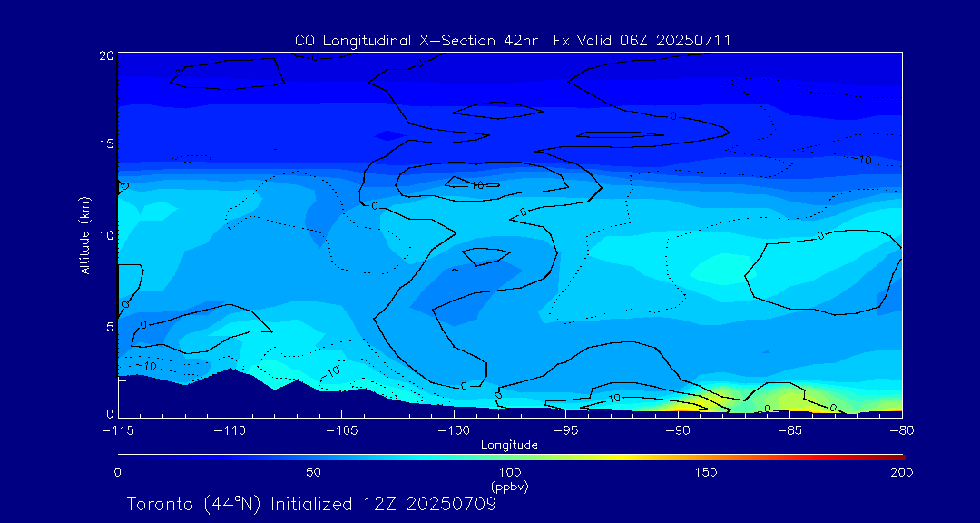This screenshot has width=980, height=523.
Task: Click the '-10' contour label above the left terrain
Action: click(147, 366)
